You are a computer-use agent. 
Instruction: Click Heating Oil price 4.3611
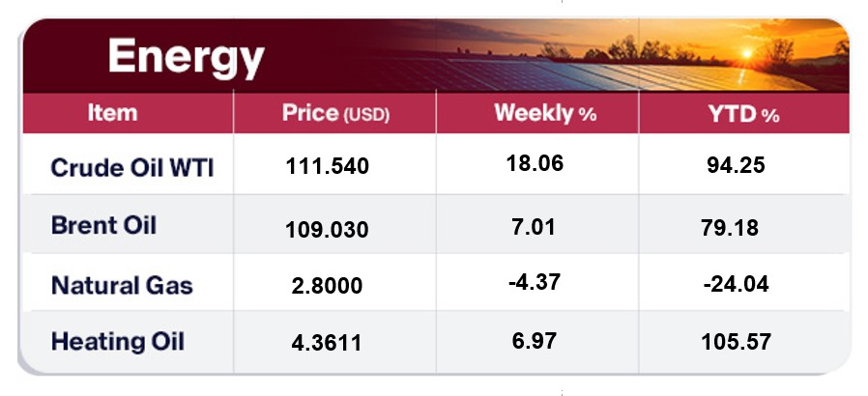click(322, 343)
